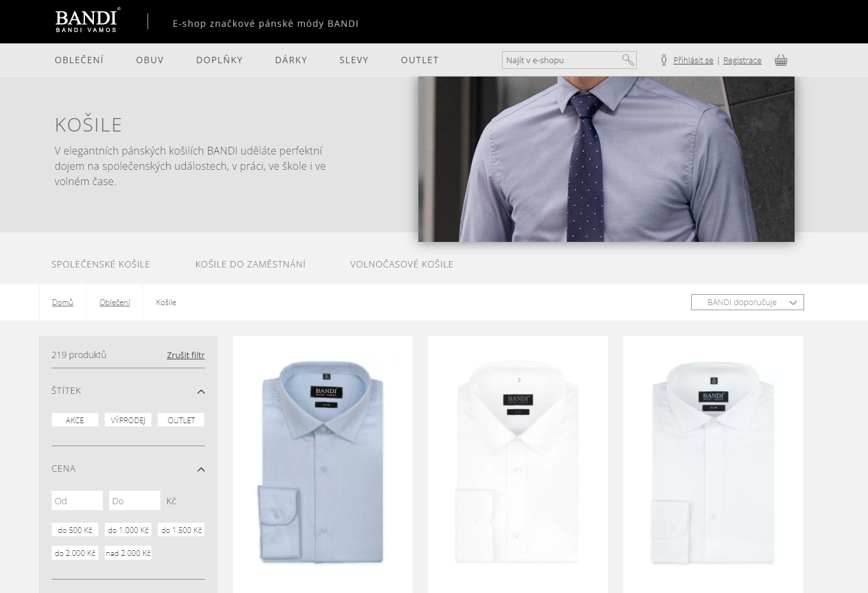The image size is (868, 593).
Task: Click the 'Do' price input
Action: 135,500
